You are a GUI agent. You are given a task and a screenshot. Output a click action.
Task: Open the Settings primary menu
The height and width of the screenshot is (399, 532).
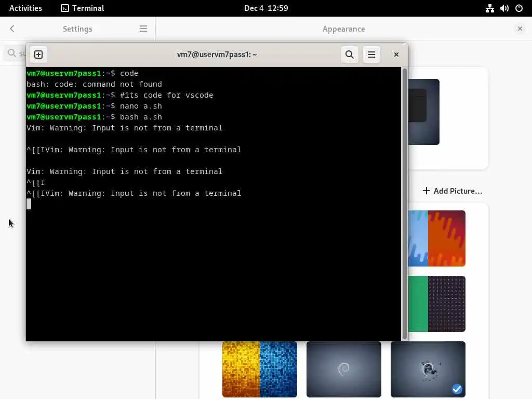click(143, 29)
